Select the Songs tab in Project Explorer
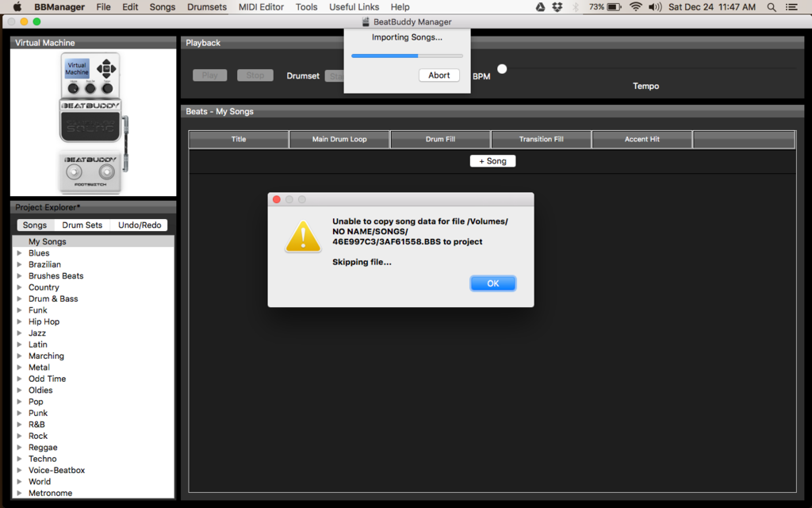The height and width of the screenshot is (508, 812). coord(35,225)
